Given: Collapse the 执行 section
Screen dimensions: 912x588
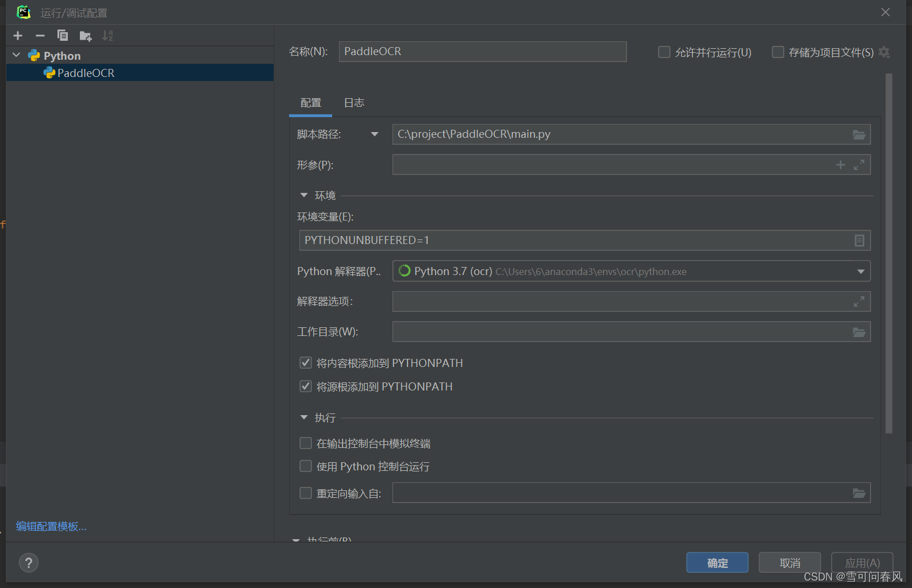Looking at the screenshot, I should [x=304, y=417].
